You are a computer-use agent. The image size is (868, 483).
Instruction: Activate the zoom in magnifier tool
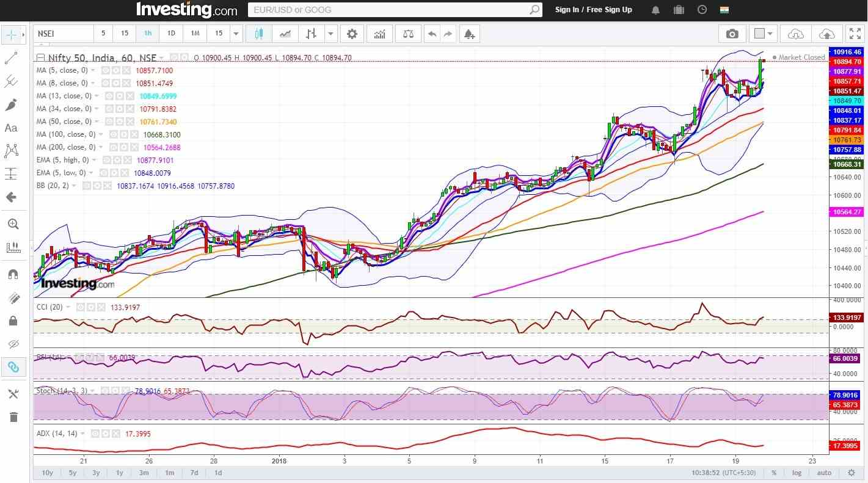13,224
